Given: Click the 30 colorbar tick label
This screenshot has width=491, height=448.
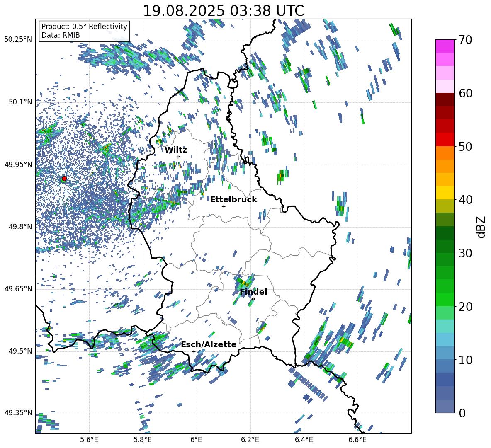Looking at the screenshot, I should click(x=465, y=253).
